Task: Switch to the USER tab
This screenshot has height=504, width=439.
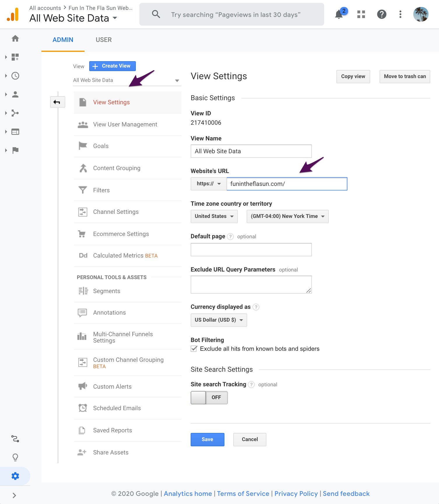Action: click(x=104, y=40)
